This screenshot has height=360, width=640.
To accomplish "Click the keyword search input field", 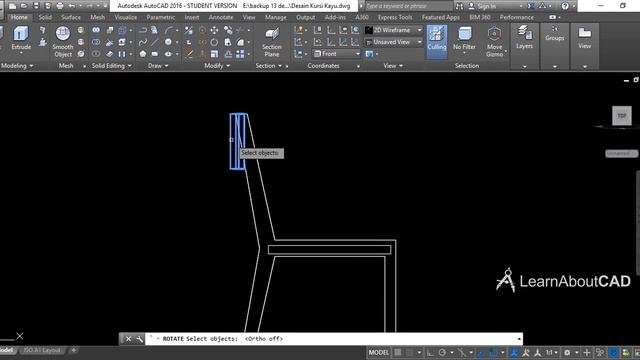I will pos(409,6).
